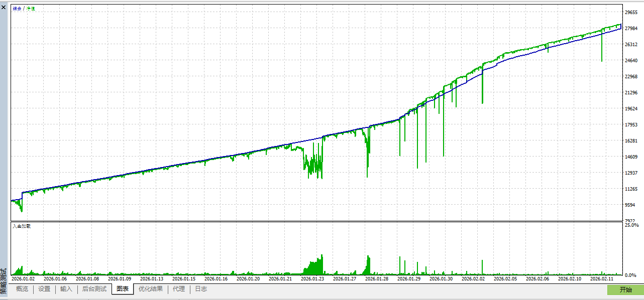Click the 2026.01.06 date label

click(55, 278)
